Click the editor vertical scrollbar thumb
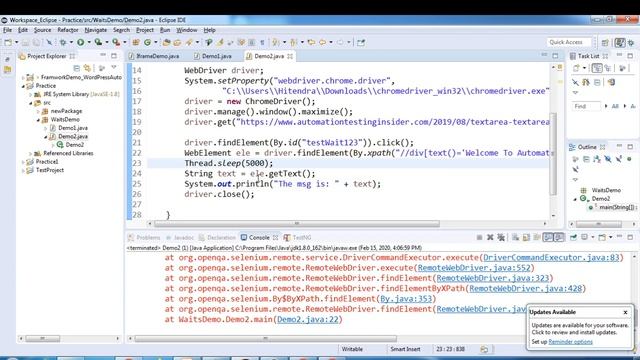 [x=554, y=154]
